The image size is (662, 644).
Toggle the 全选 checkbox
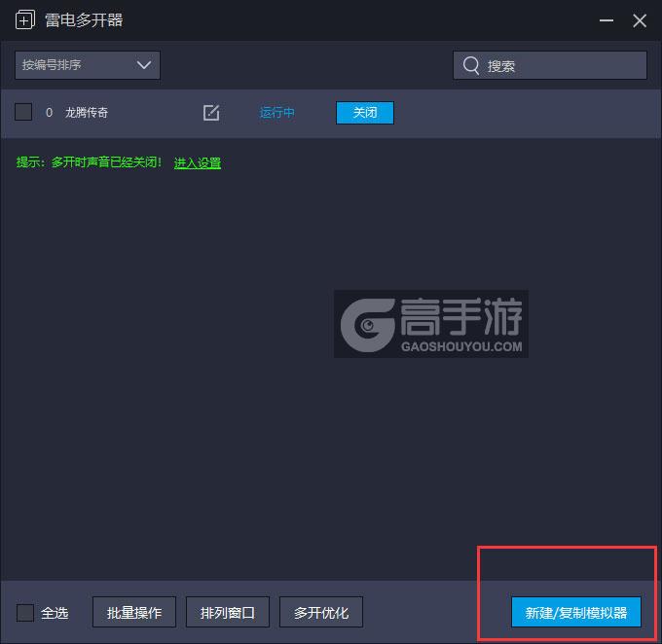click(25, 612)
